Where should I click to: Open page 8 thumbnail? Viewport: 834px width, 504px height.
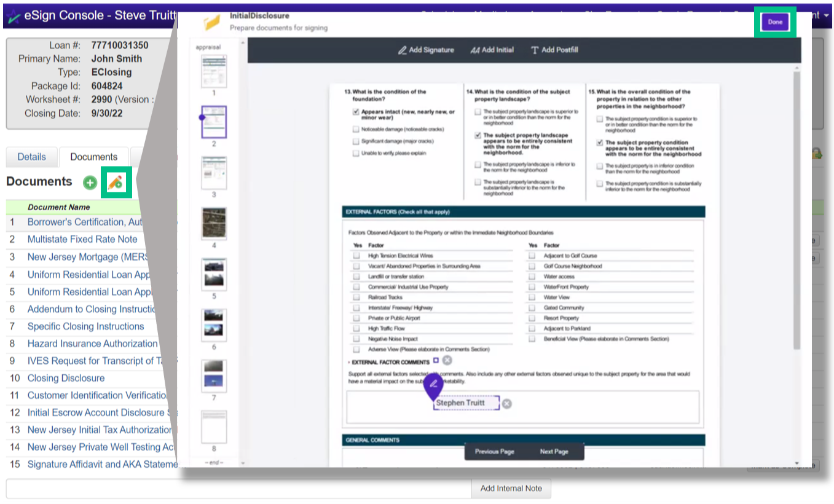[x=214, y=427]
